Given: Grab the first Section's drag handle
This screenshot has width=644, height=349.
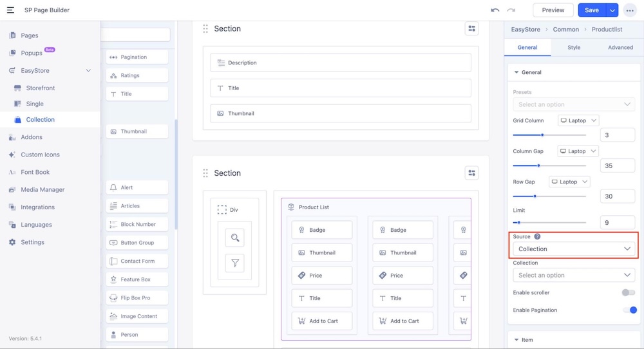Looking at the screenshot, I should click(205, 29).
